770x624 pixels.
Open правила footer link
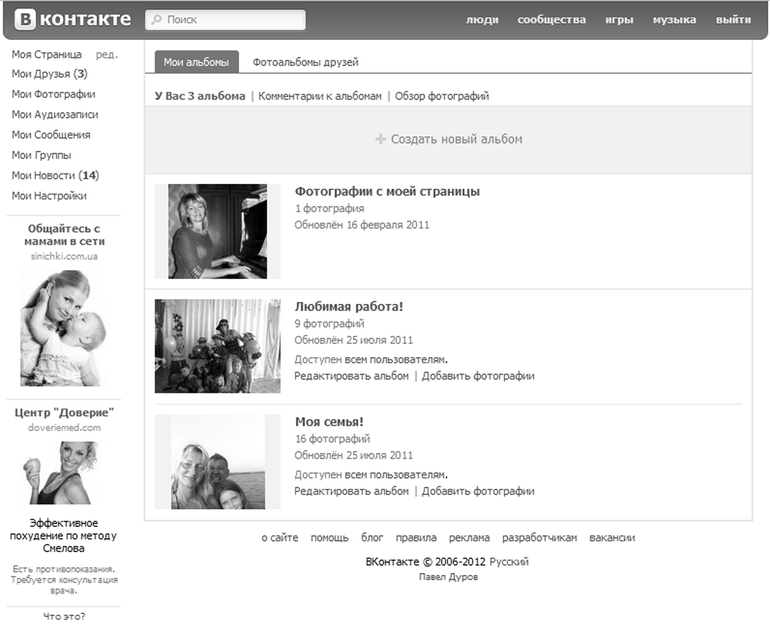click(416, 538)
